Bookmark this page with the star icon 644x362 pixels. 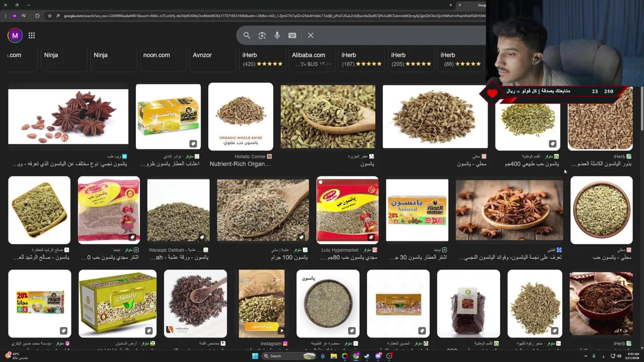(x=49, y=16)
